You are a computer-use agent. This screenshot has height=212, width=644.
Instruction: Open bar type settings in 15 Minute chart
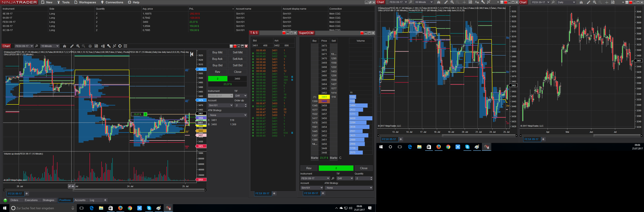coord(64,46)
